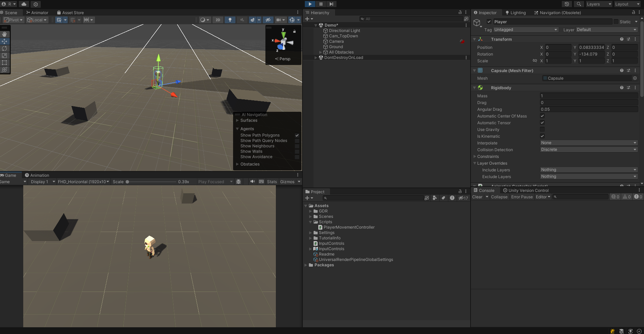Open the Unity cloud services icon

(24, 4)
